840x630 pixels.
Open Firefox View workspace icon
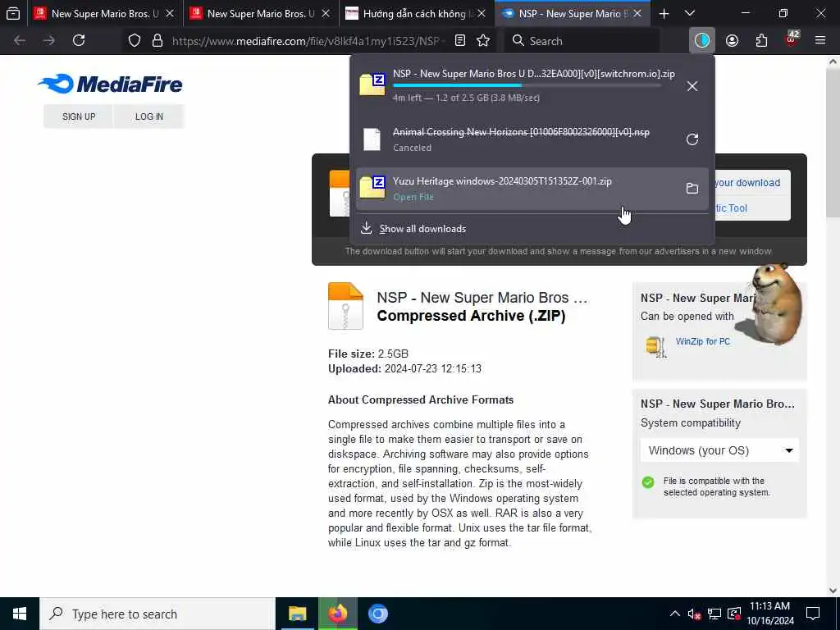pyautogui.click(x=13, y=13)
